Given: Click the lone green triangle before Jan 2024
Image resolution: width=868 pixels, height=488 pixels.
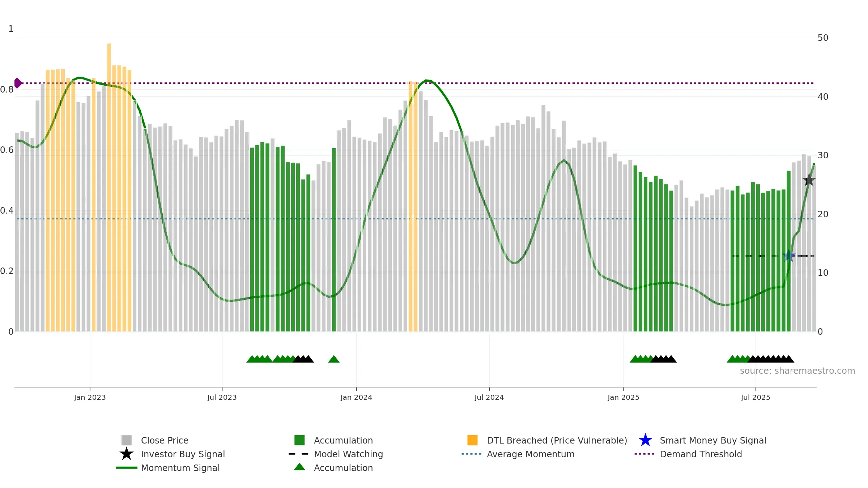Looking at the screenshot, I should tap(334, 359).
